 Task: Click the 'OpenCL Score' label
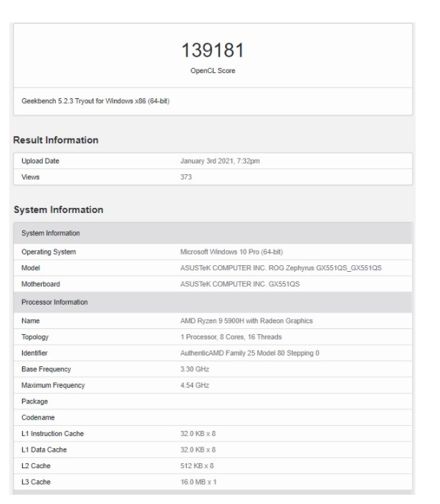(x=213, y=71)
